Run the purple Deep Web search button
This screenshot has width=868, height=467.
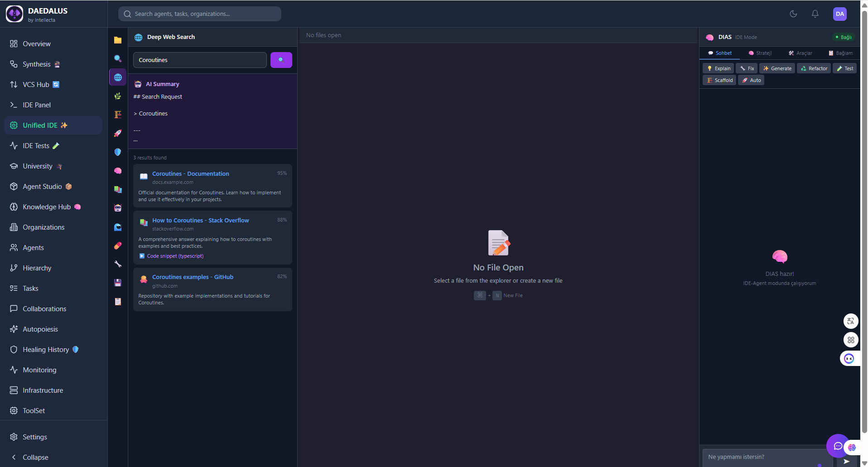pos(281,60)
